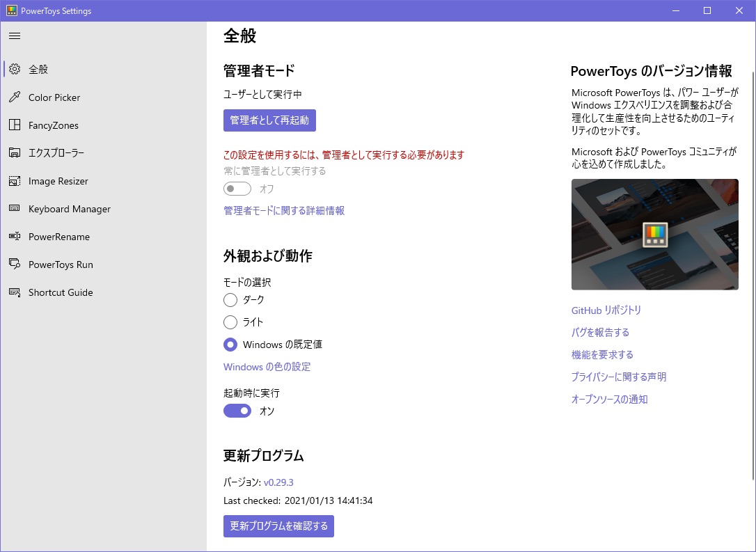Click the Image Resizer icon
Image resolution: width=756 pixels, height=552 pixels.
coord(15,181)
